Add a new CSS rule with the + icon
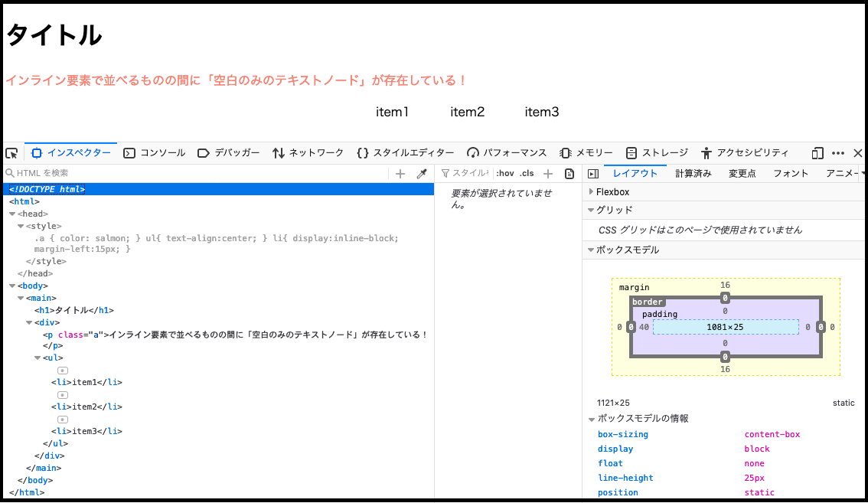This screenshot has width=868, height=503. tap(548, 174)
